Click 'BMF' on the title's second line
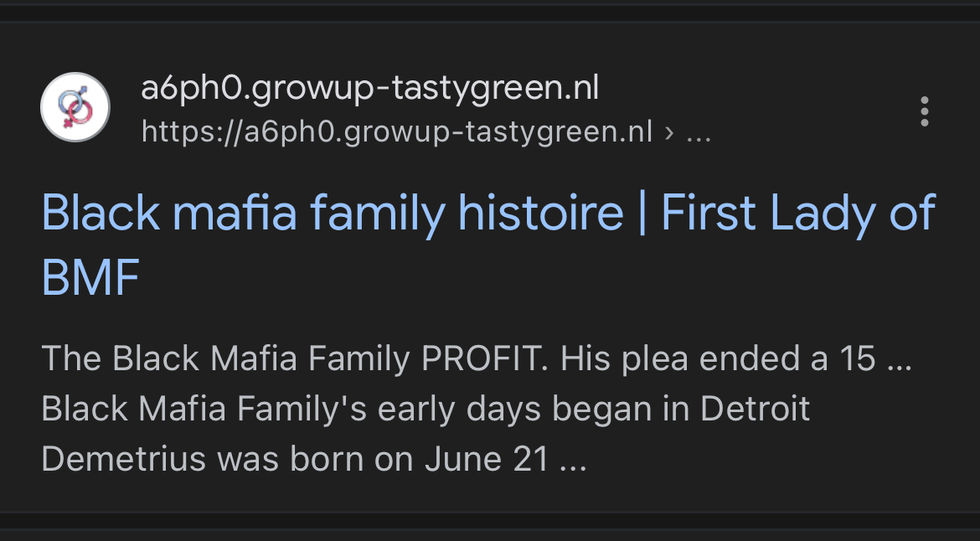Screen dimensions: 980x541 coord(91,277)
